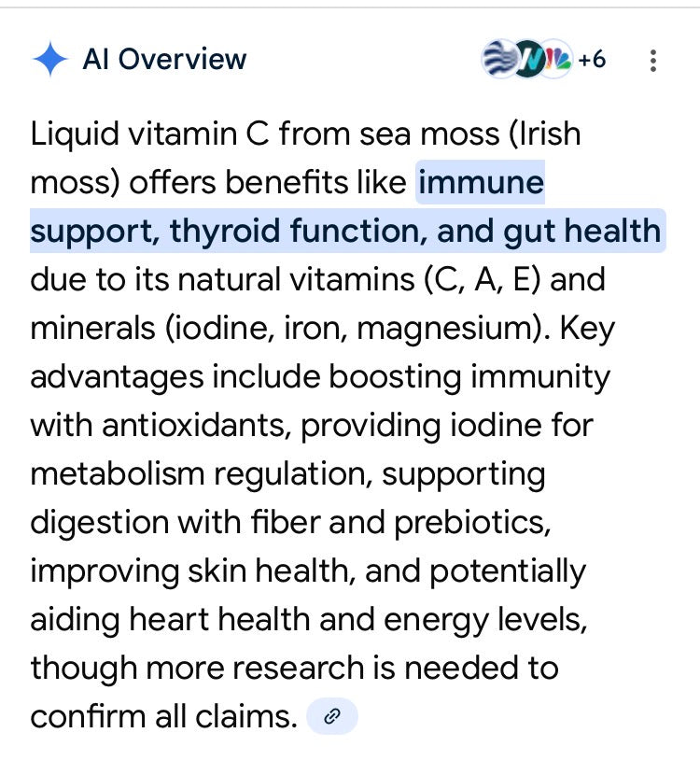Open more options via the vertical dots
The width and height of the screenshot is (700, 775).
(653, 59)
